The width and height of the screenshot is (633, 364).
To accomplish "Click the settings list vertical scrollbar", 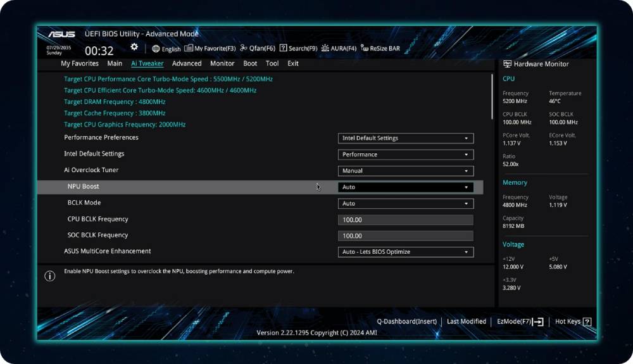I will pos(492,97).
